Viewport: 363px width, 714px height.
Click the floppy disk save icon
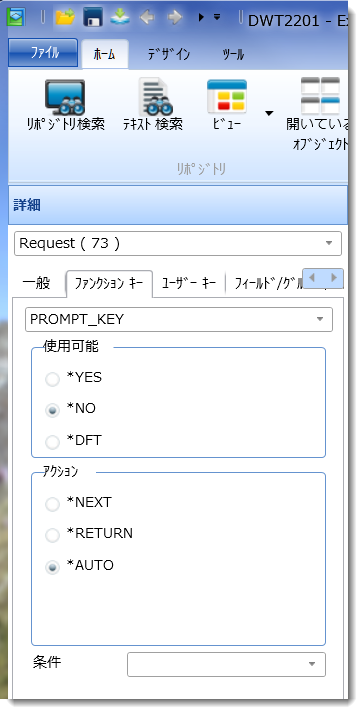[x=92, y=18]
